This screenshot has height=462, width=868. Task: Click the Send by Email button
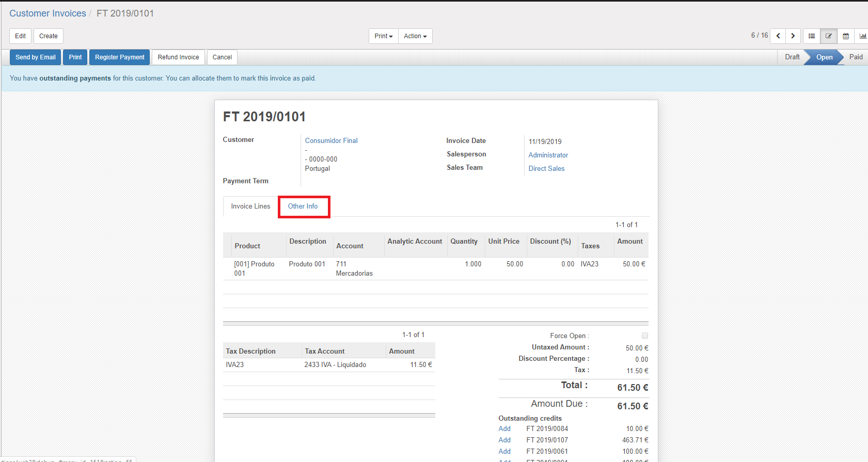tap(36, 57)
